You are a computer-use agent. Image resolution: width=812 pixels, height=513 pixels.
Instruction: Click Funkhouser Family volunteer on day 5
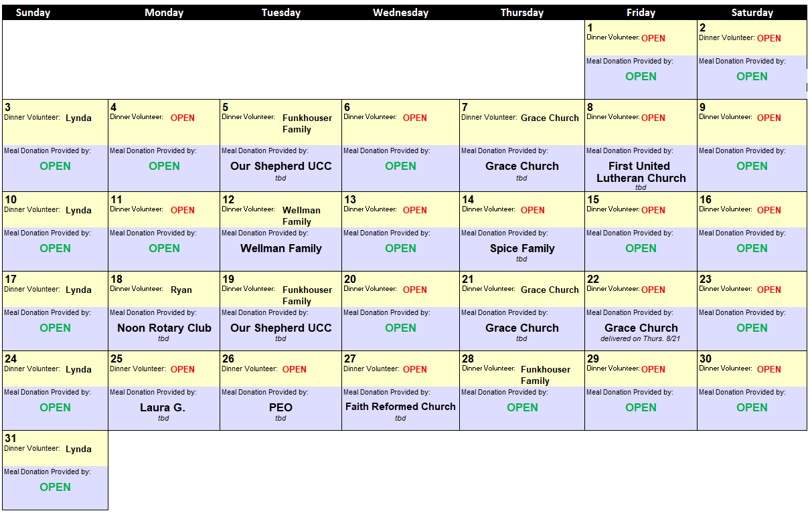point(307,124)
